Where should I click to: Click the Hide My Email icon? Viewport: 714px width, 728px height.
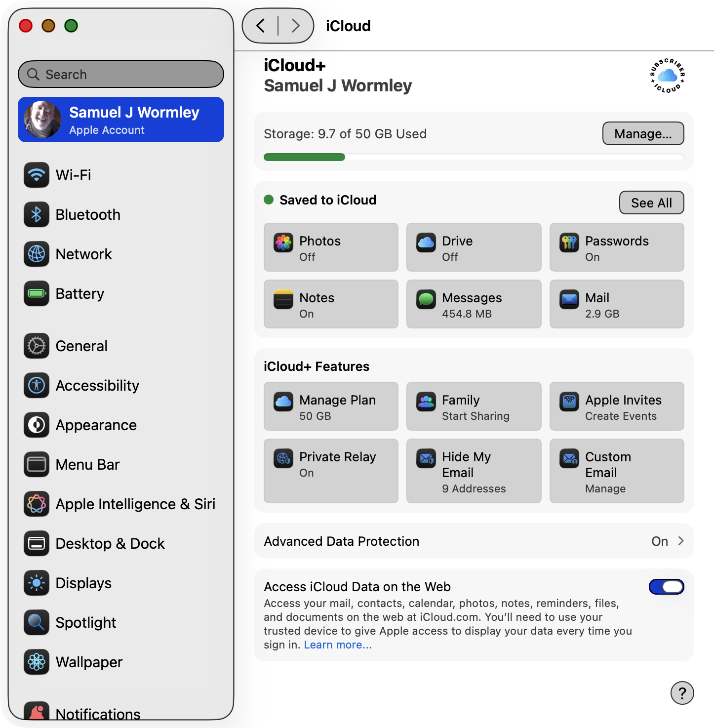pos(426,458)
